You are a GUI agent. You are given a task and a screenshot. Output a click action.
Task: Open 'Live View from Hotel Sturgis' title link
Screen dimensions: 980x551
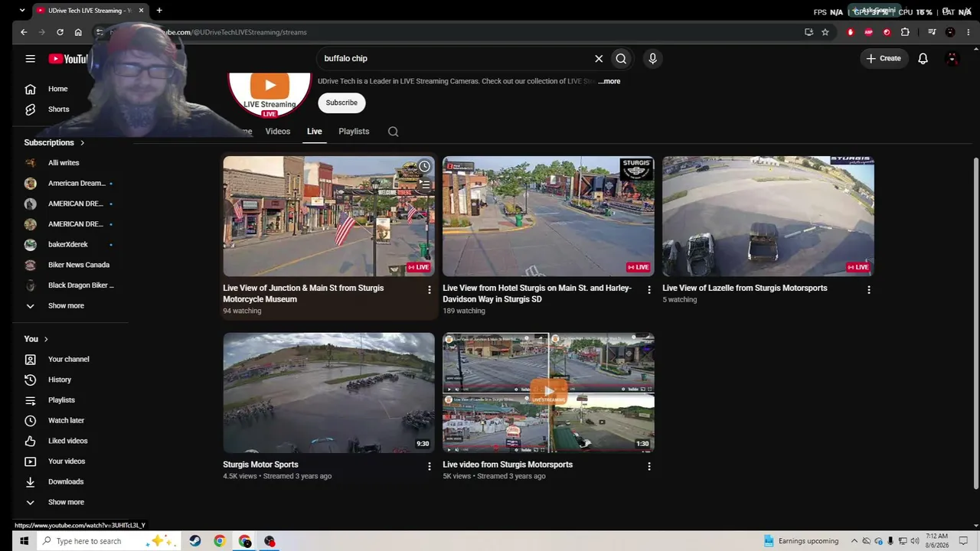(537, 294)
